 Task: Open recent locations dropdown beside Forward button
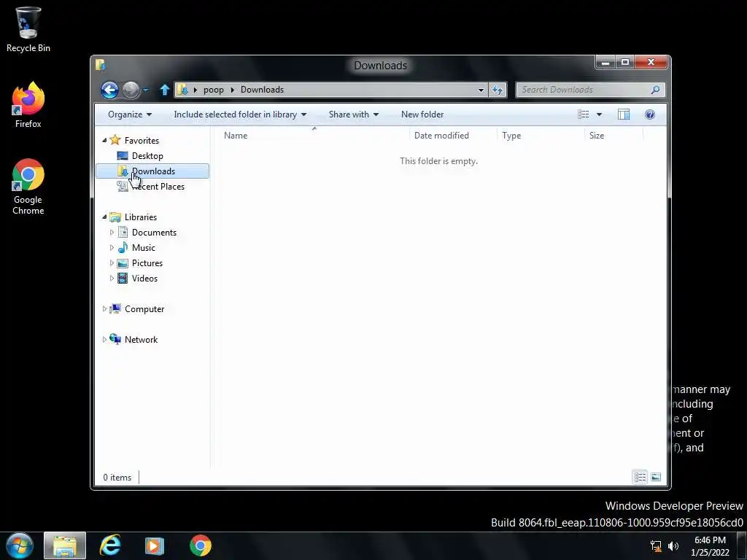coord(146,90)
